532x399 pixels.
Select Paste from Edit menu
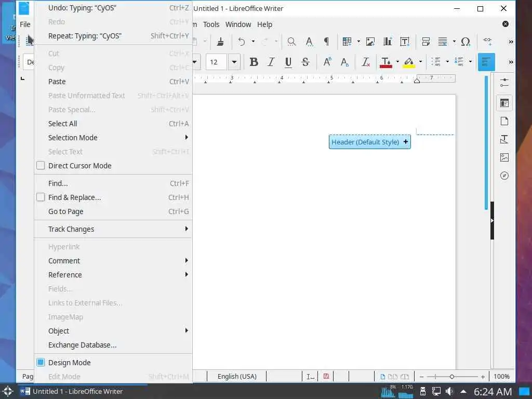point(113,82)
